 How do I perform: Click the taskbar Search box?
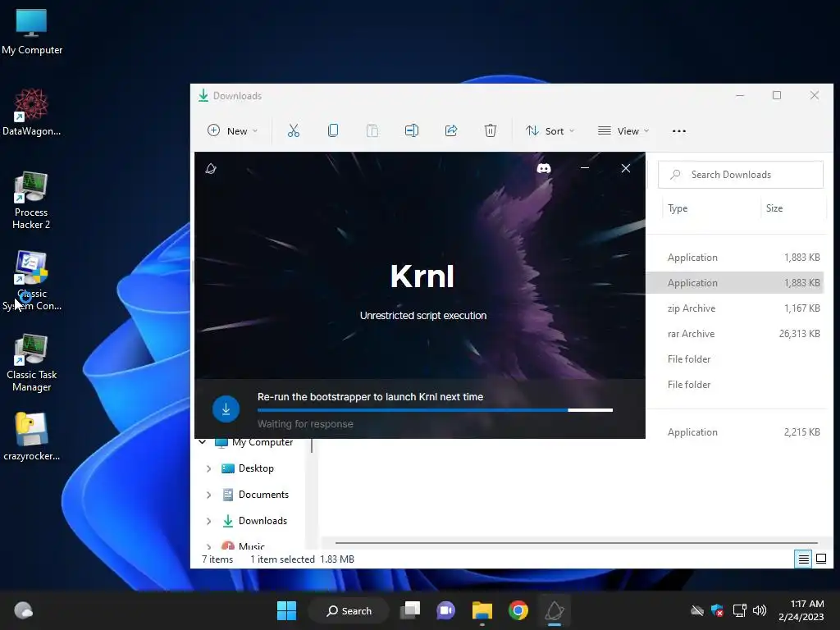click(349, 610)
